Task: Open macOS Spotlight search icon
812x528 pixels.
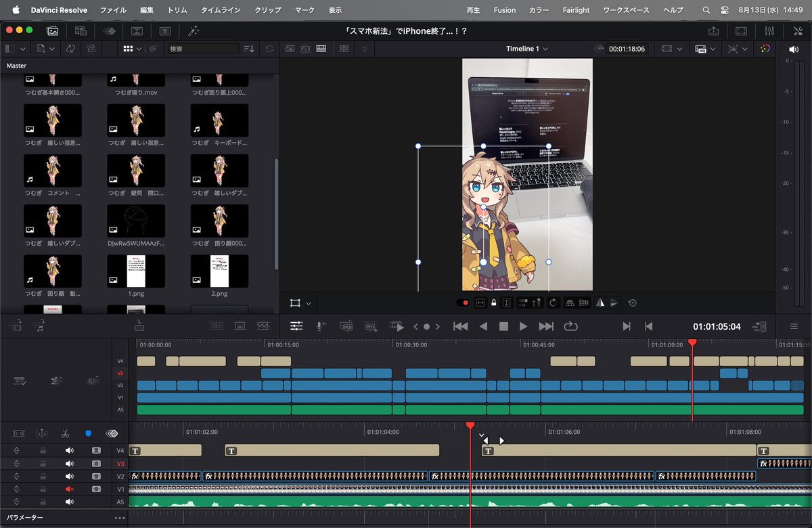Action: [x=706, y=10]
